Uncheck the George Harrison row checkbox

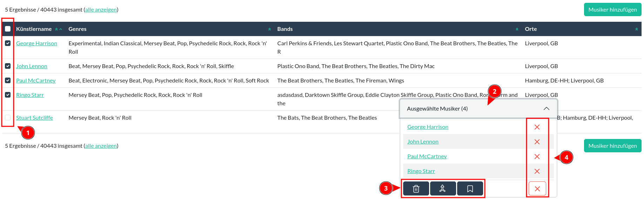tap(8, 43)
